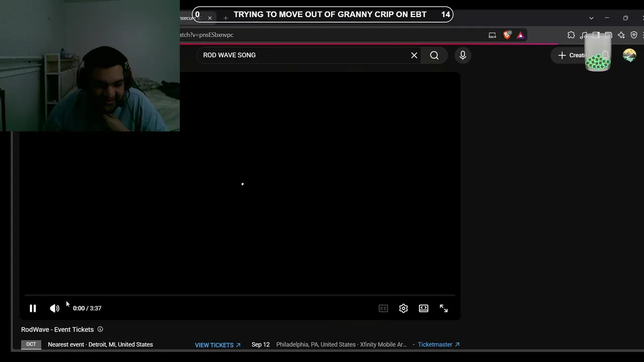This screenshot has height=362, width=644.
Task: Click the 0:00 / 3:37 time display
Action: coord(87,308)
